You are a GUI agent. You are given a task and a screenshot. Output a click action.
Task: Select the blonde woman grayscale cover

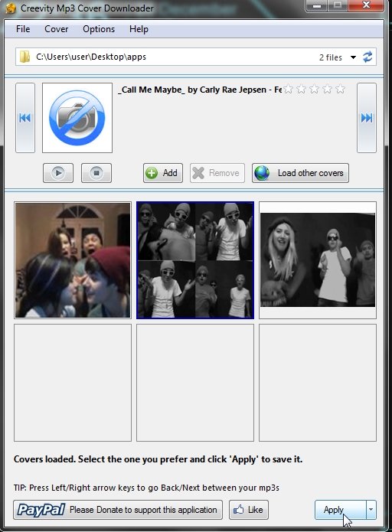pyautogui.click(x=318, y=260)
